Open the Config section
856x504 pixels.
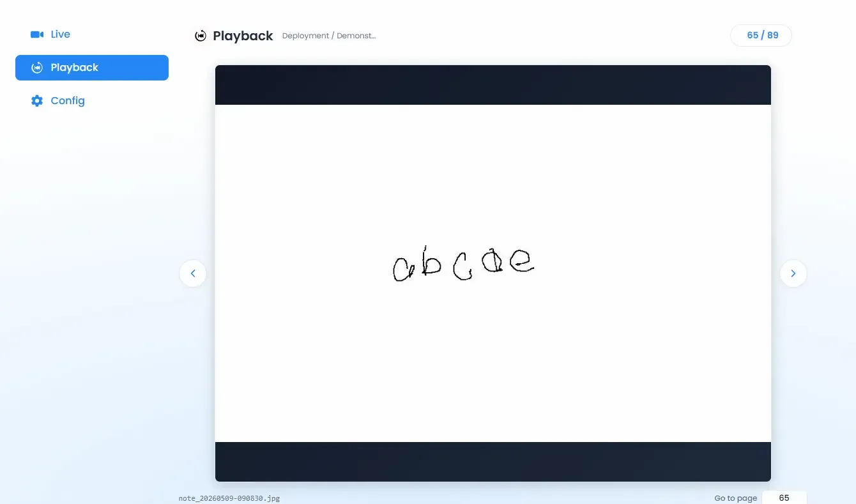point(92,101)
